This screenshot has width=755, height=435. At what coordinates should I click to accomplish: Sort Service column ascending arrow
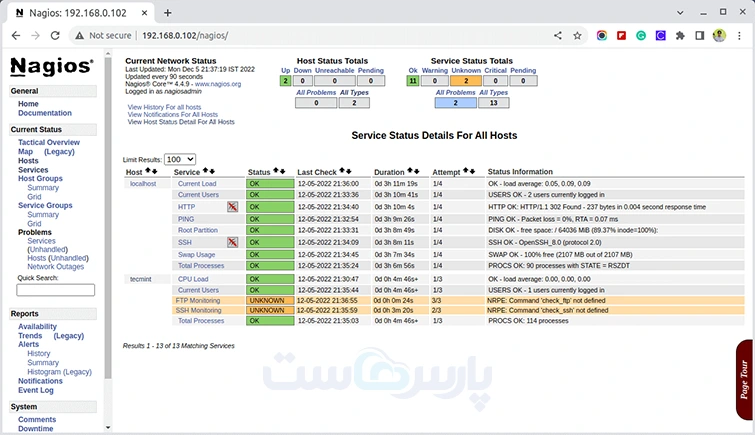(206, 171)
